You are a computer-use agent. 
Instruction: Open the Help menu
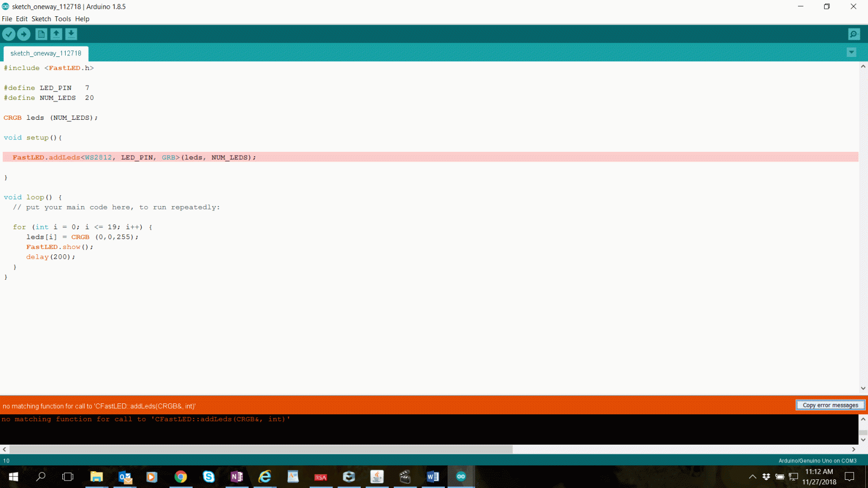(x=82, y=18)
